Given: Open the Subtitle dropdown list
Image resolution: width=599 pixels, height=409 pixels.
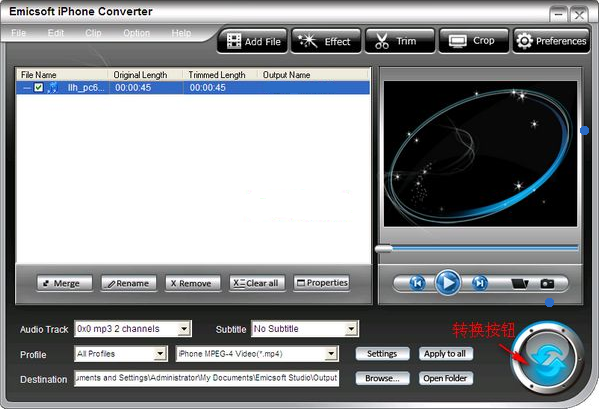Looking at the screenshot, I should (x=351, y=329).
